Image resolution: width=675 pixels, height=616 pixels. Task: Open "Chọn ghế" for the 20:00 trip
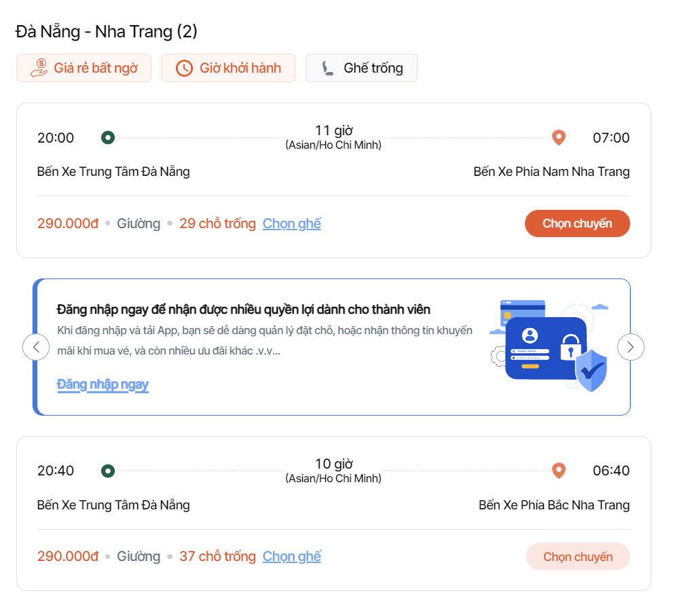point(292,223)
